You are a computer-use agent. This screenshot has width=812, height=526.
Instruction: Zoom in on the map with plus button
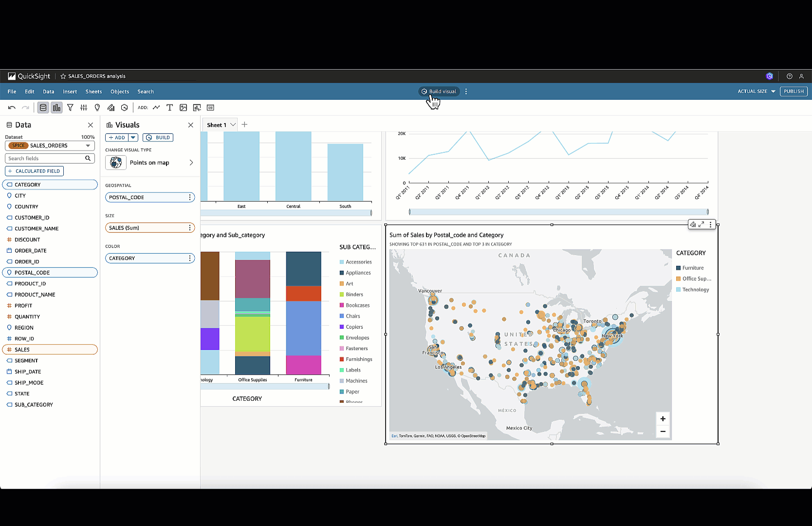(663, 419)
